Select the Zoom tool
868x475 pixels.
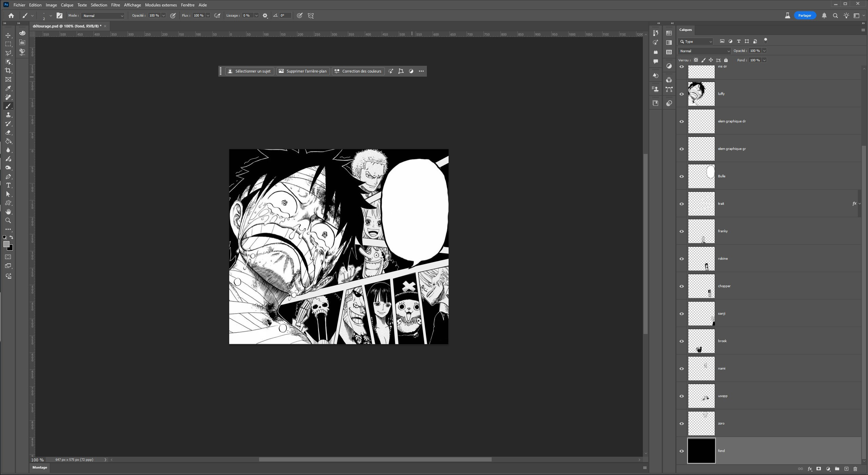tap(8, 221)
